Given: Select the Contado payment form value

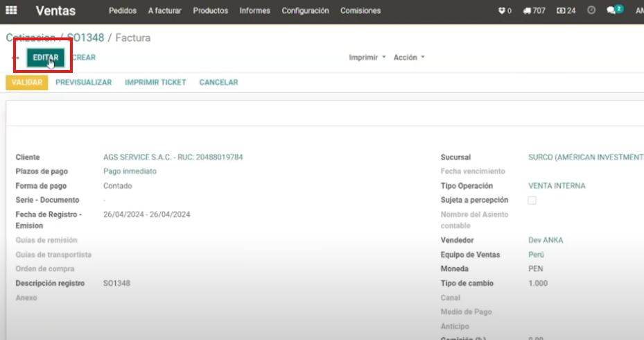Looking at the screenshot, I should pos(117,186).
